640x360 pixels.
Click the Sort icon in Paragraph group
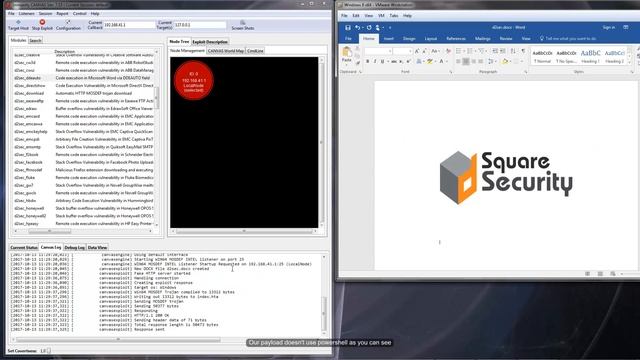pyautogui.click(x=513, y=51)
